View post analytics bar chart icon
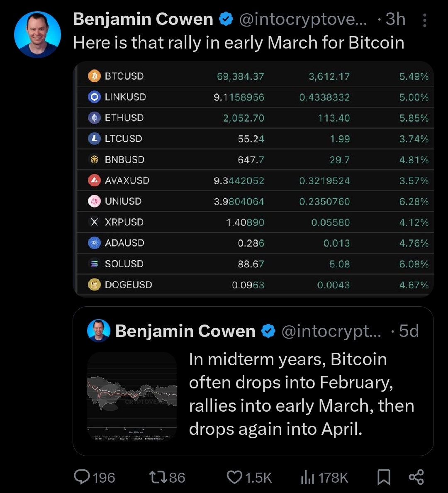 (x=307, y=477)
